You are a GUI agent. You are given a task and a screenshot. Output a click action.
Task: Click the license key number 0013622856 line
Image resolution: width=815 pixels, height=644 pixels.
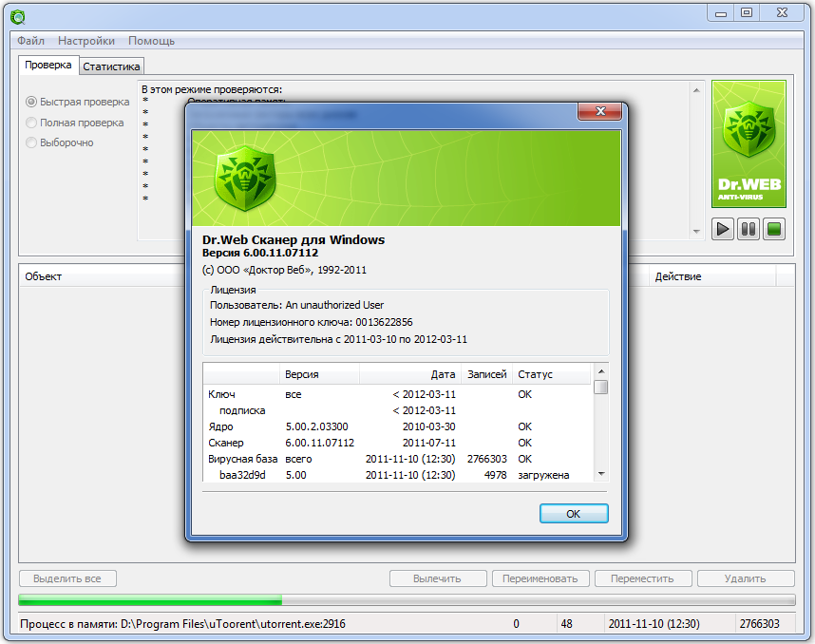tap(311, 322)
